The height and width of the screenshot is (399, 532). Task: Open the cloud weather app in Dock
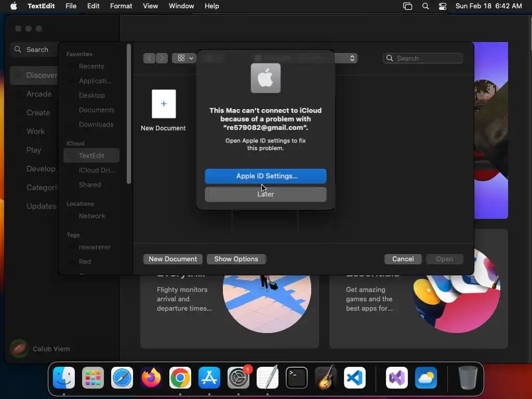pos(426,378)
